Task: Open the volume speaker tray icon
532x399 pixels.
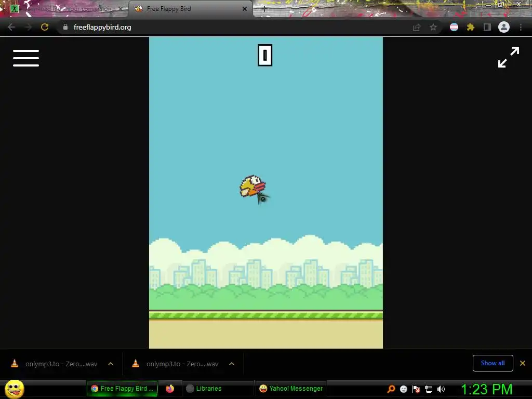Action: pyautogui.click(x=441, y=389)
